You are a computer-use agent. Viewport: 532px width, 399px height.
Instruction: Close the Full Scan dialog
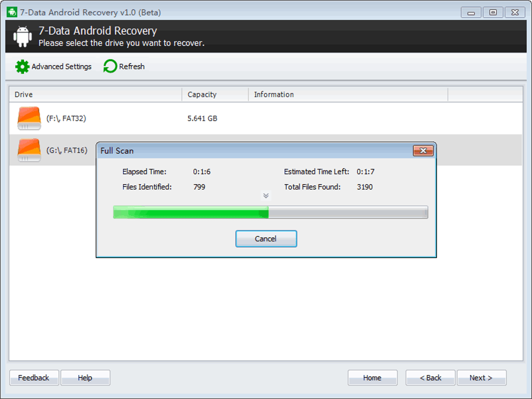(x=423, y=151)
